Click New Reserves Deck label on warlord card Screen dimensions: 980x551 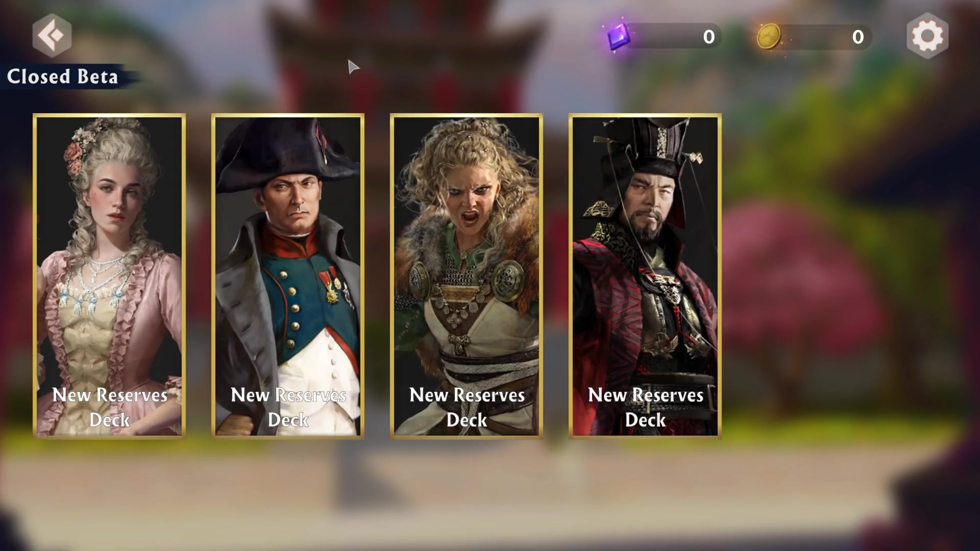click(x=646, y=407)
